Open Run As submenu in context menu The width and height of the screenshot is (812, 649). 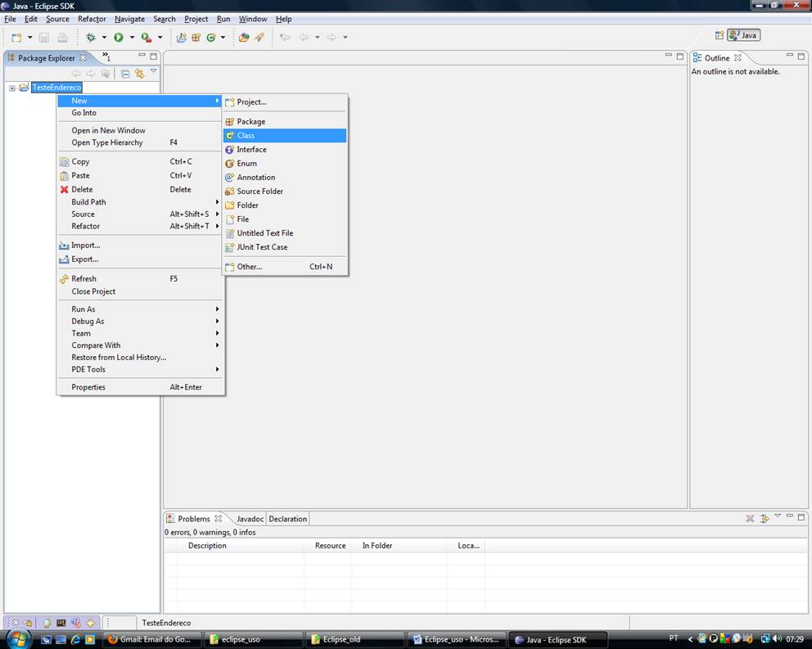140,309
